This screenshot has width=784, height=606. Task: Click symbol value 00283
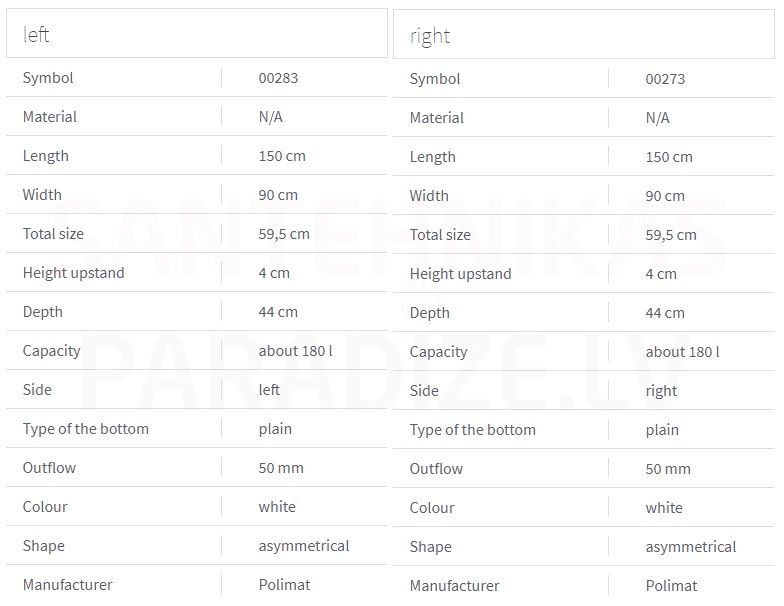click(x=278, y=78)
